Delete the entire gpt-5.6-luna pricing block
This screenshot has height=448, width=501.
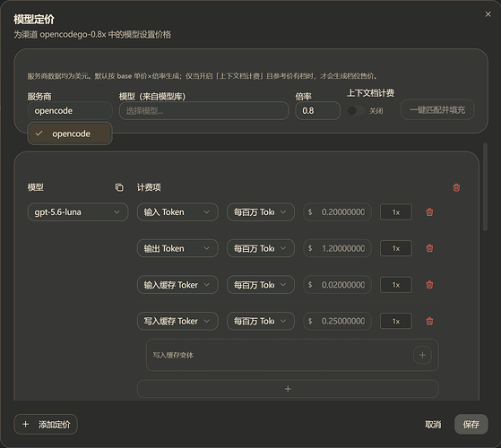456,187
